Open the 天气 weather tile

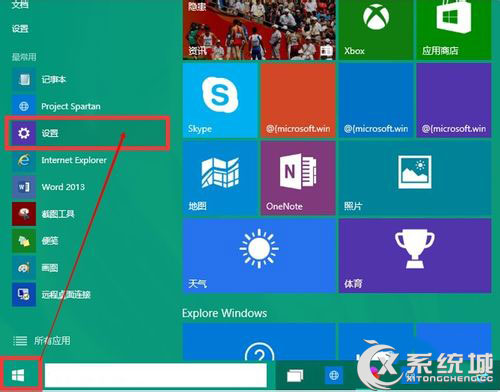click(259, 256)
